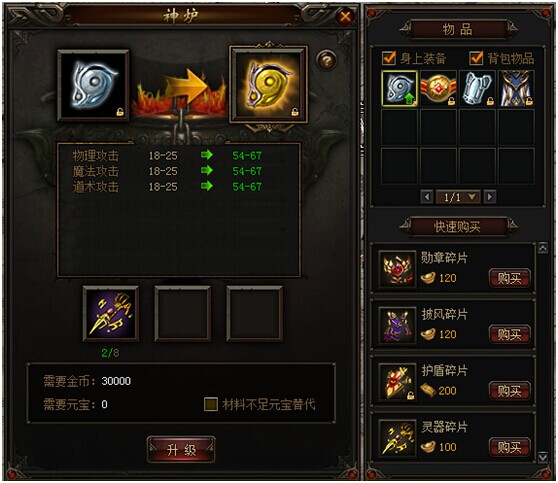
Task: Click the question mark help icon
Action: pyautogui.click(x=326, y=60)
